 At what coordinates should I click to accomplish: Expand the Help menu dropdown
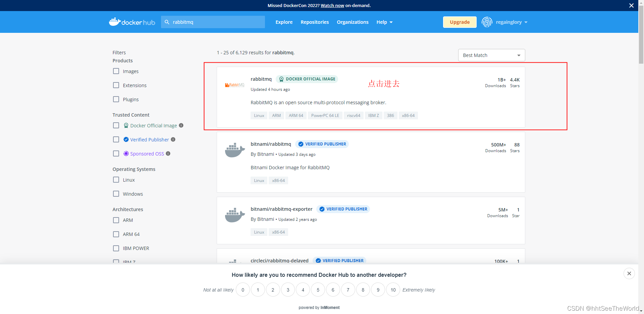pos(384,22)
